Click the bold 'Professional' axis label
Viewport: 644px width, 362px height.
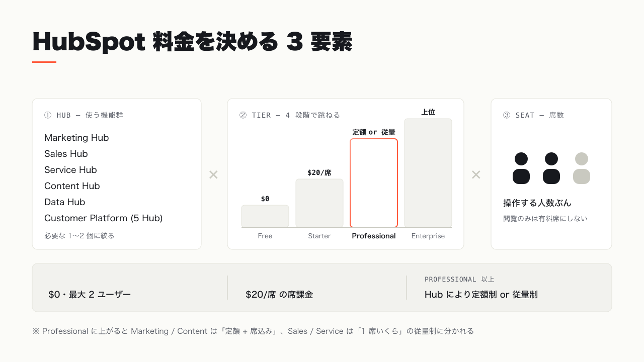374,236
